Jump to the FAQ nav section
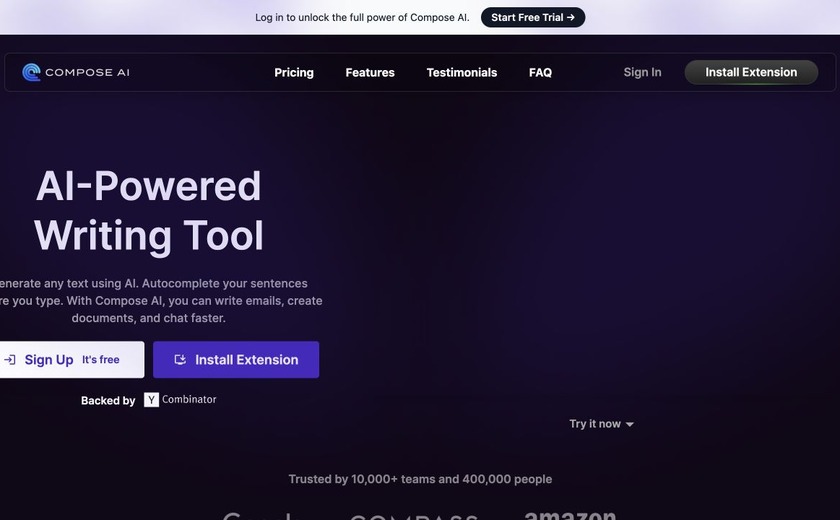The height and width of the screenshot is (520, 840). pos(540,72)
